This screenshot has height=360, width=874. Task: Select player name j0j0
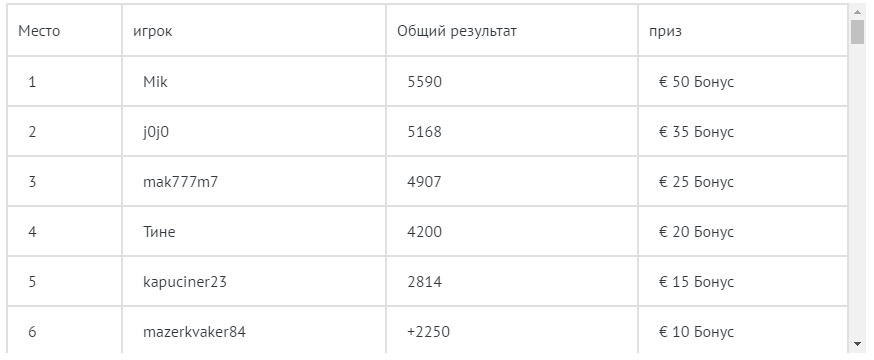click(x=156, y=132)
